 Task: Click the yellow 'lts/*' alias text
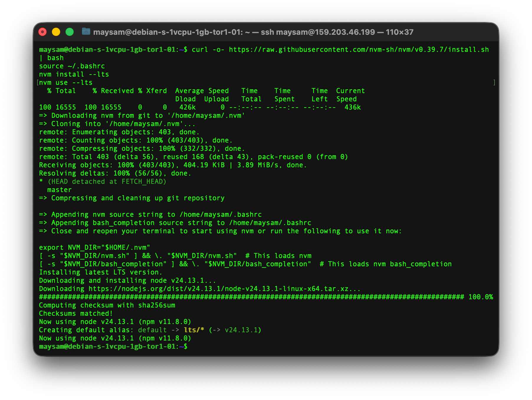pos(194,330)
